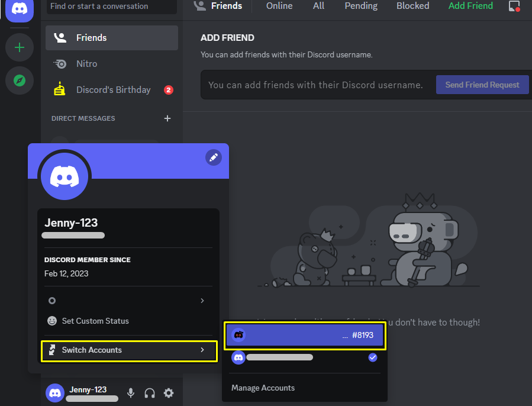Switch to the All friends tab
532x406 pixels.
[x=318, y=6]
